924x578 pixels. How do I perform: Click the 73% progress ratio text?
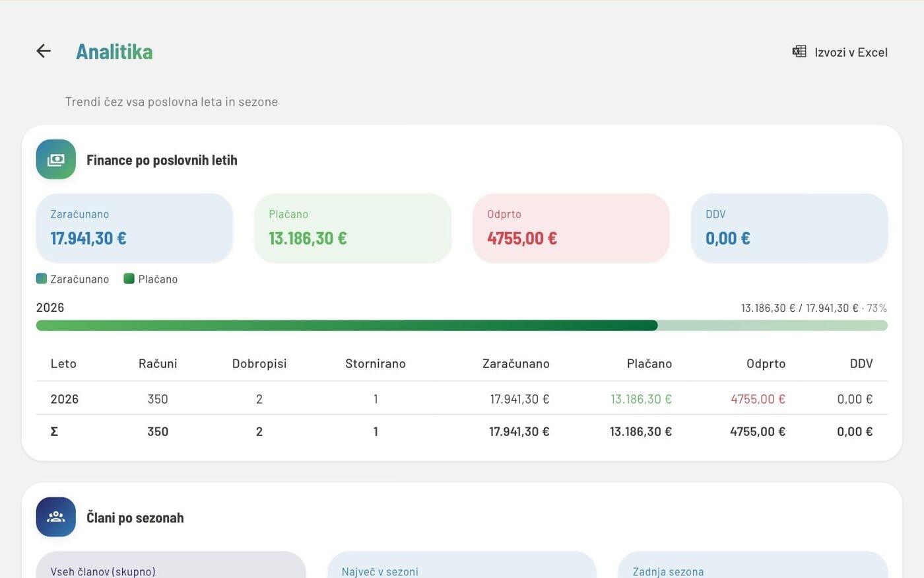tap(877, 308)
